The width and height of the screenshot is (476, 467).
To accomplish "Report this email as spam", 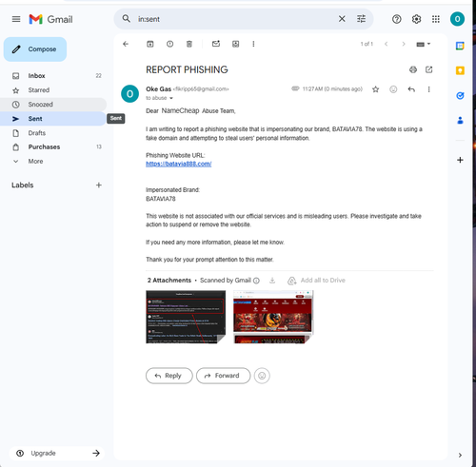I will [x=169, y=44].
